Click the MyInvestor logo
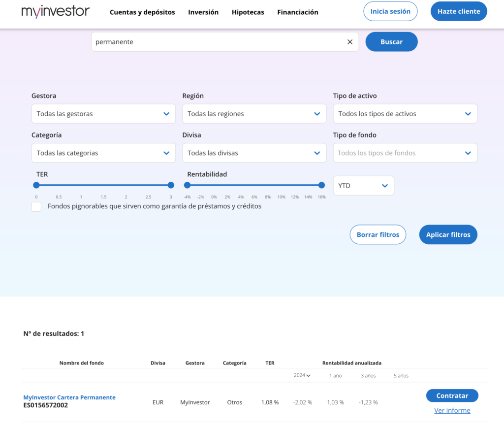This screenshot has width=504, height=425. (x=56, y=12)
